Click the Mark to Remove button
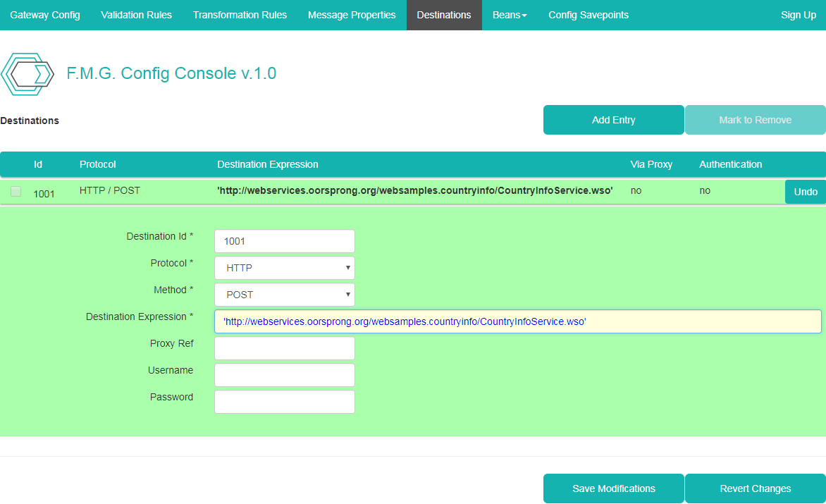 pos(755,120)
